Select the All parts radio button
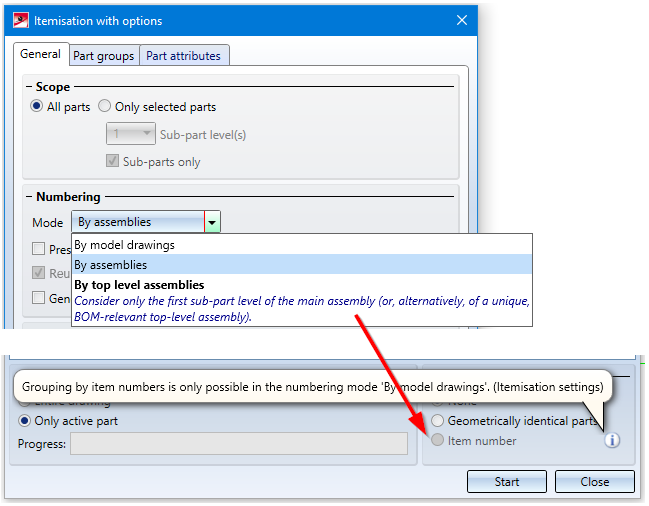649x506 pixels. pyautogui.click(x=36, y=106)
